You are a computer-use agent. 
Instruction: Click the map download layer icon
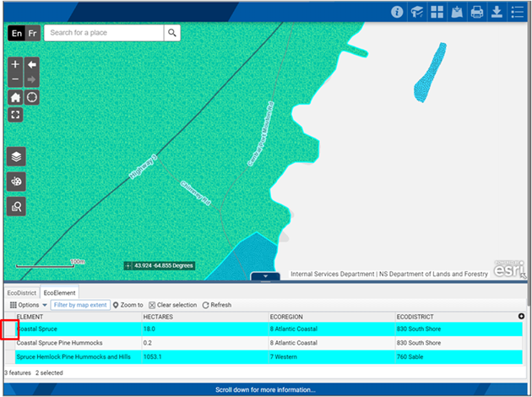(457, 12)
